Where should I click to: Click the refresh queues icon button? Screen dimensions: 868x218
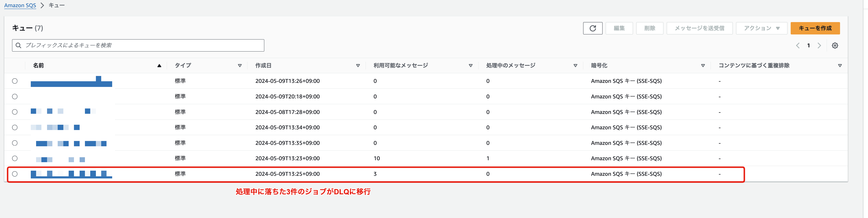coord(592,28)
